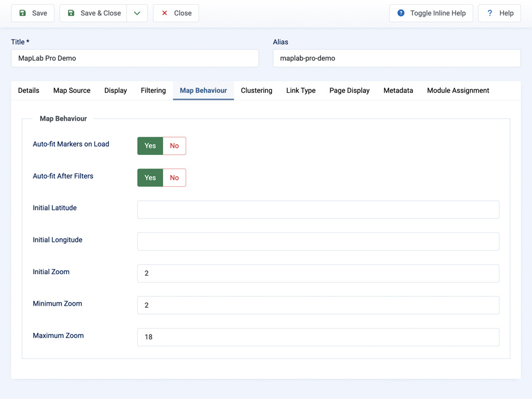
Task: Expand the Save & Close dropdown arrow
Action: click(x=137, y=13)
